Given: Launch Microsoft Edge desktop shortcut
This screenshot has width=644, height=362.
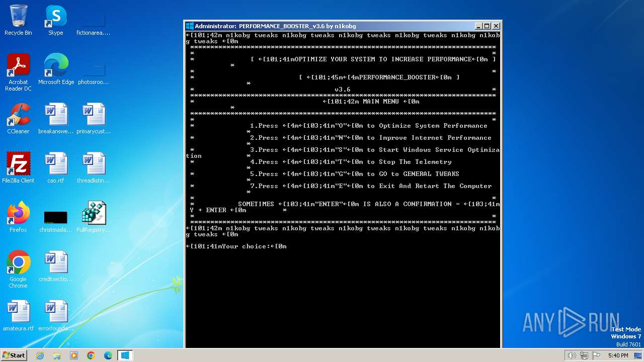Looking at the screenshot, I should coord(56,69).
